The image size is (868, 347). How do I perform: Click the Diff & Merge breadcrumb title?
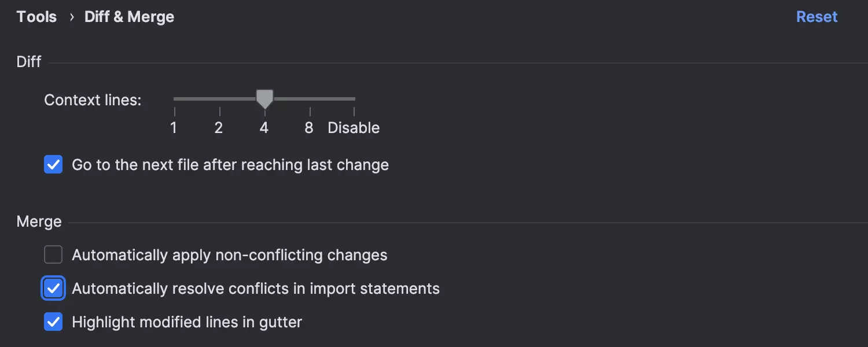129,17
